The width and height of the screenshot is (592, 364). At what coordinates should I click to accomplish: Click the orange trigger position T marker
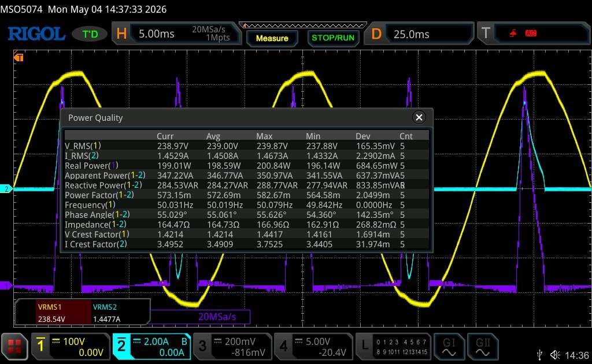coord(18,57)
